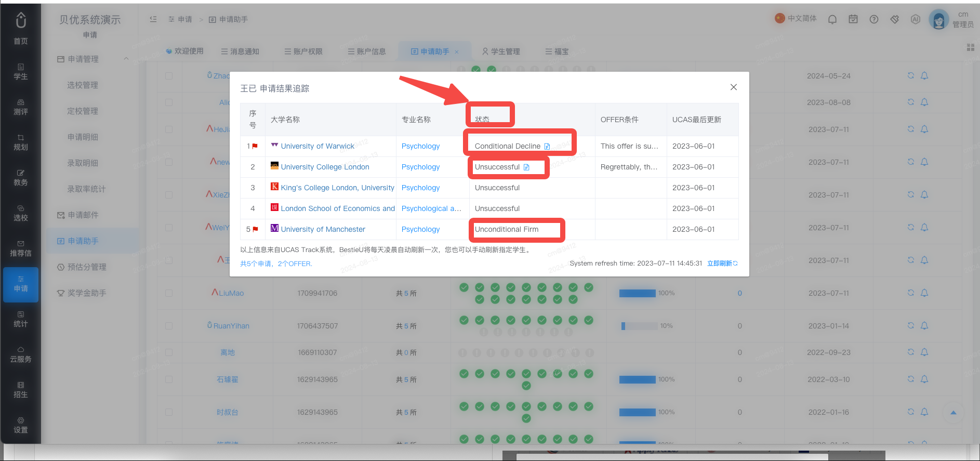
Task: Click the help question mark icon
Action: click(x=874, y=19)
